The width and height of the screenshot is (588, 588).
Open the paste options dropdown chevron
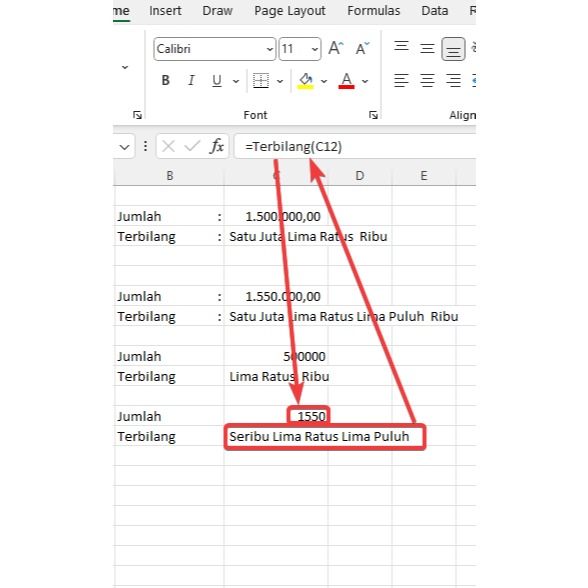coord(125,68)
